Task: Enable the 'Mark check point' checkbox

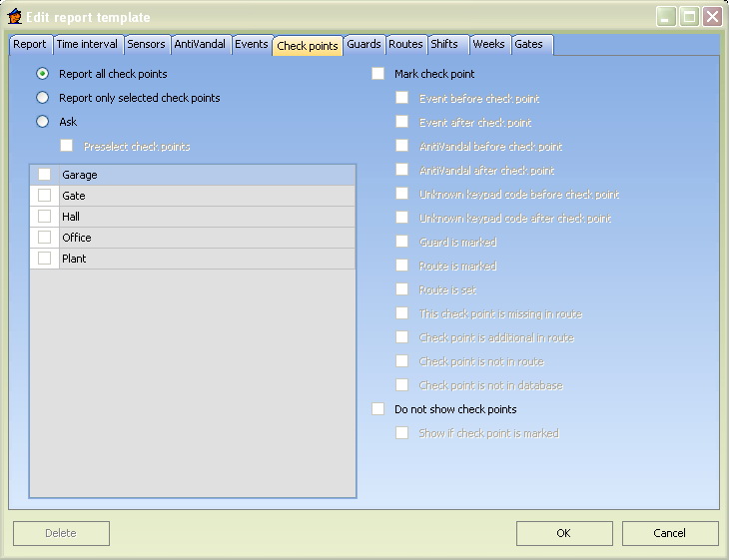Action: click(x=377, y=74)
